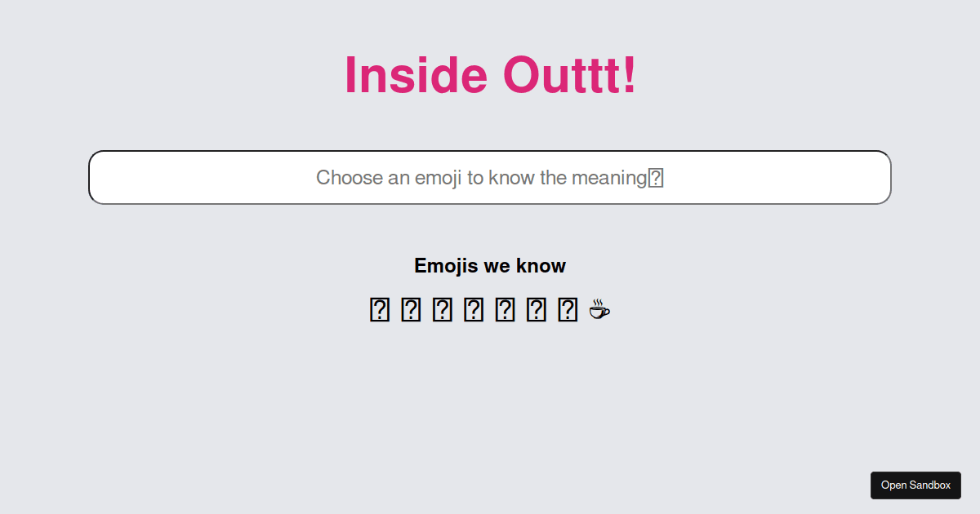980x514 pixels.
Task: Click the word 'Inside' in the title
Action: pos(415,75)
